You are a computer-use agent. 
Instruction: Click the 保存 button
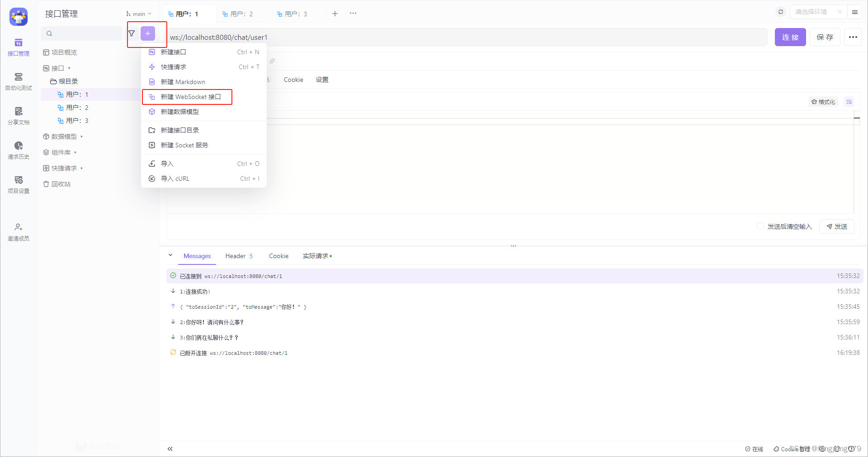tap(825, 37)
